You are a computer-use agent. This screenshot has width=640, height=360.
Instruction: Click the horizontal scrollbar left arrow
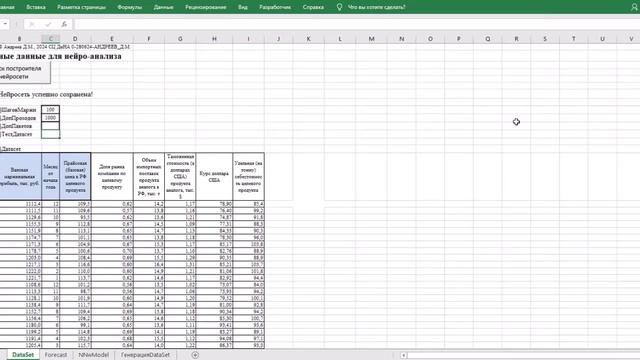(403, 356)
